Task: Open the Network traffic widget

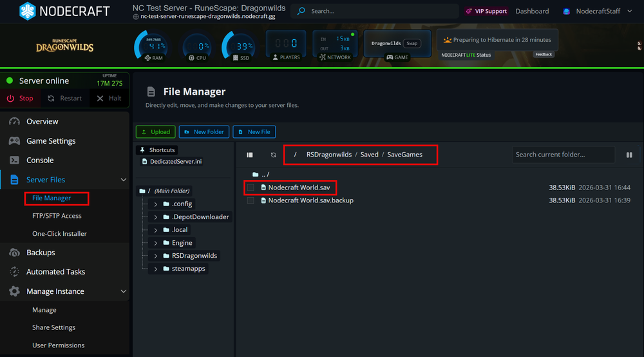Action: pyautogui.click(x=335, y=46)
